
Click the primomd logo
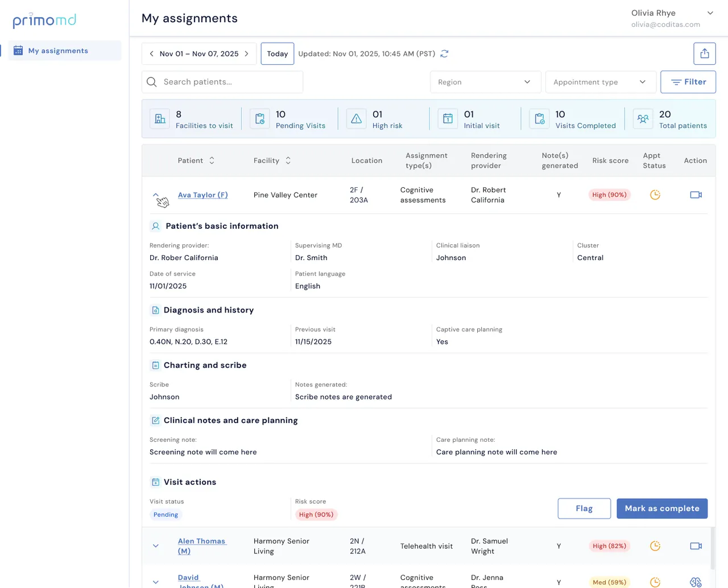coord(44,20)
